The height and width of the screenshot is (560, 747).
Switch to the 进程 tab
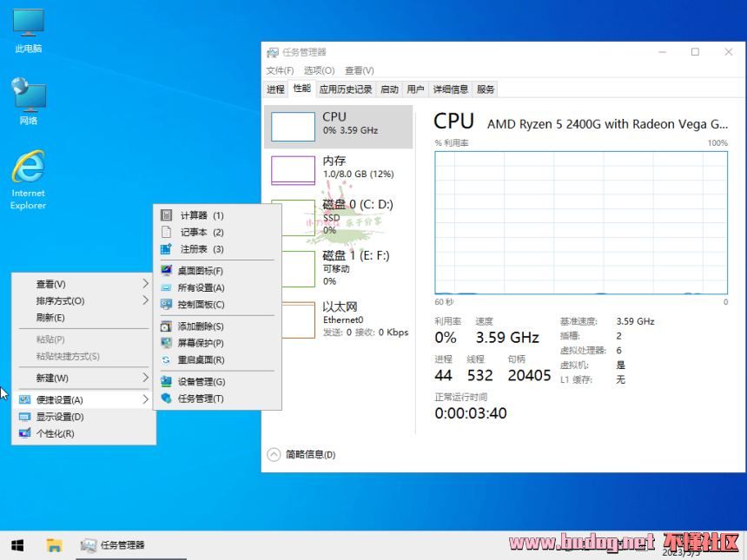(x=274, y=88)
